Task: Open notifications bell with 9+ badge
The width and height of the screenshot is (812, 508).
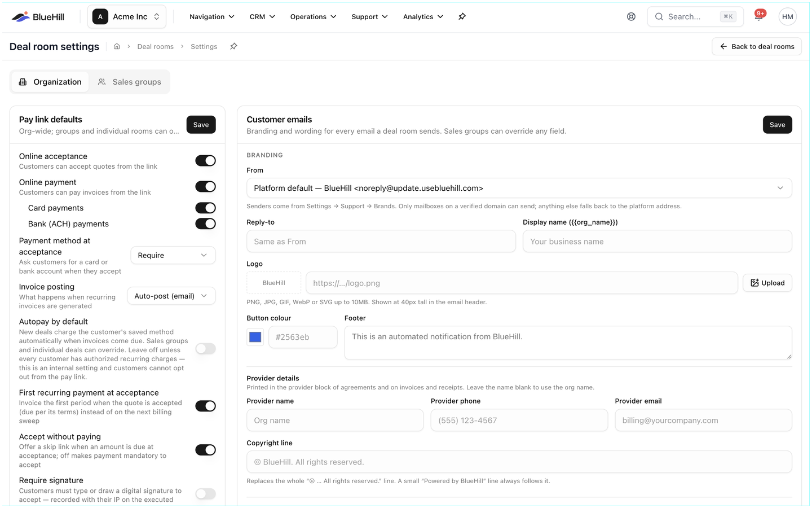Action: 759,16
